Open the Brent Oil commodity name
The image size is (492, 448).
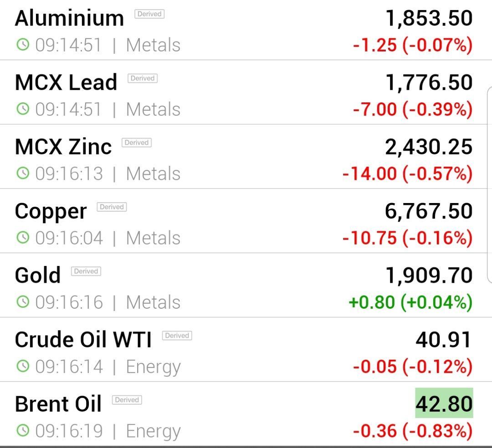(58, 404)
